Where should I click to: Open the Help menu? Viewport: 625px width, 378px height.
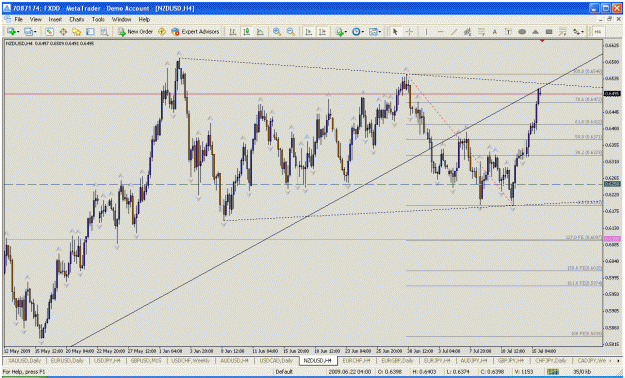(144, 19)
